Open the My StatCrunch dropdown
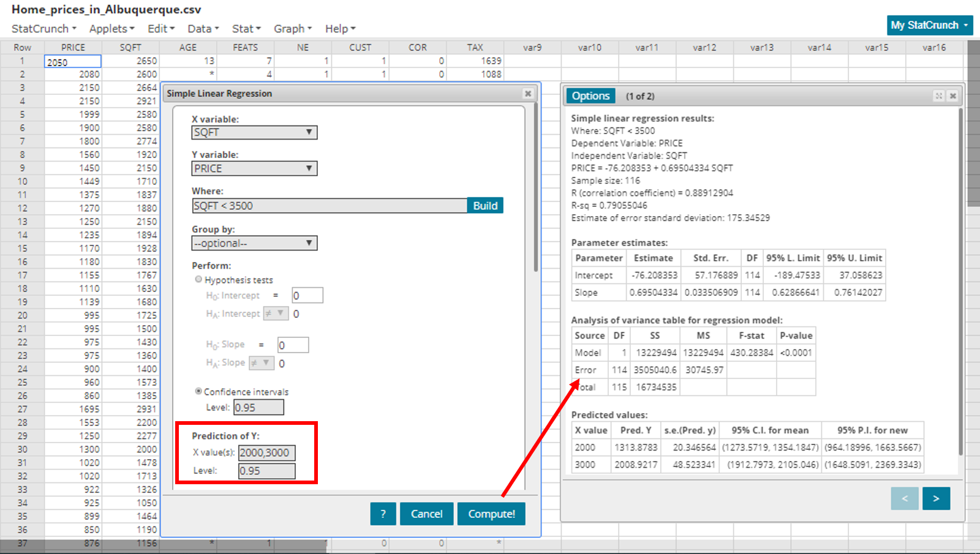980x554 pixels. click(x=929, y=25)
